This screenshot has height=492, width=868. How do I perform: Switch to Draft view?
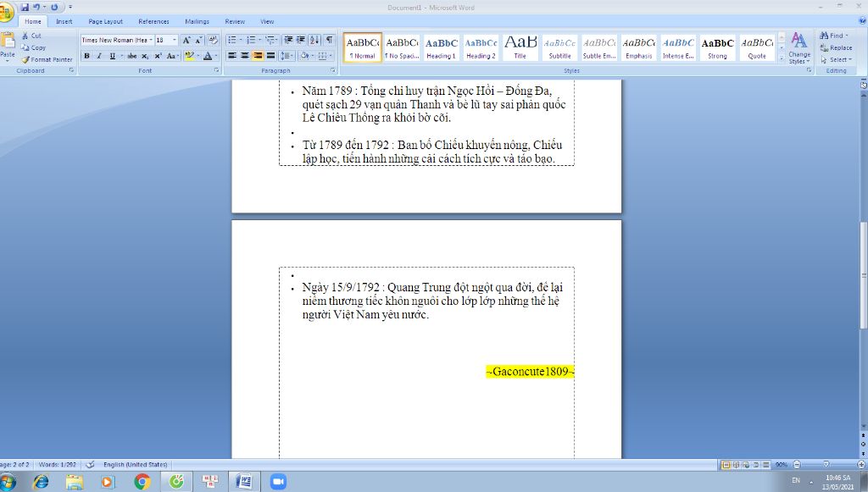click(766, 465)
